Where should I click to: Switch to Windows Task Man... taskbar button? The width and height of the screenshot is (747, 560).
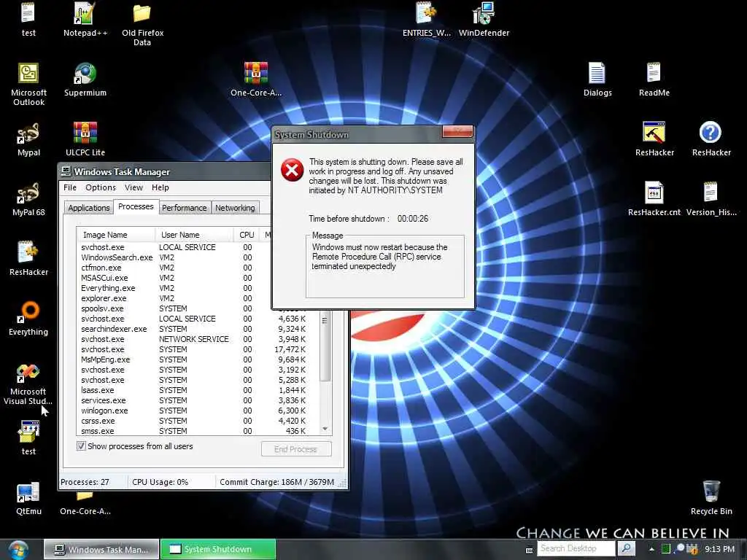click(x=101, y=550)
